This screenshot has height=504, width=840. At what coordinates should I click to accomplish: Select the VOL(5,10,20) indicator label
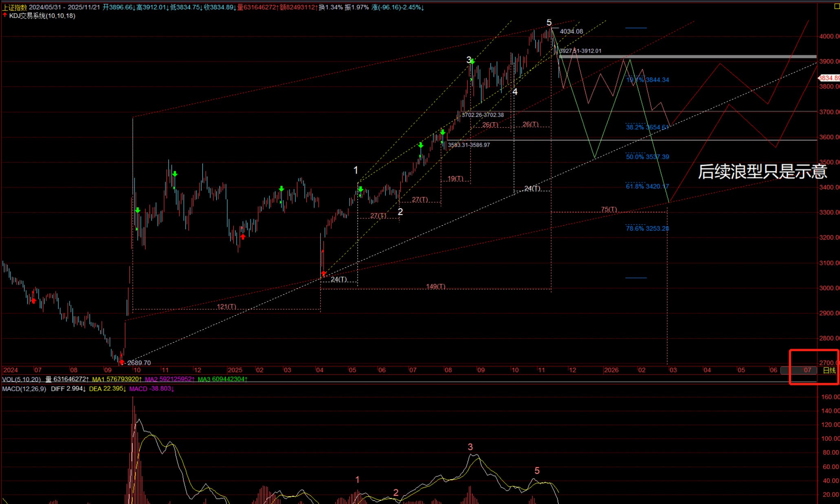(x=21, y=379)
